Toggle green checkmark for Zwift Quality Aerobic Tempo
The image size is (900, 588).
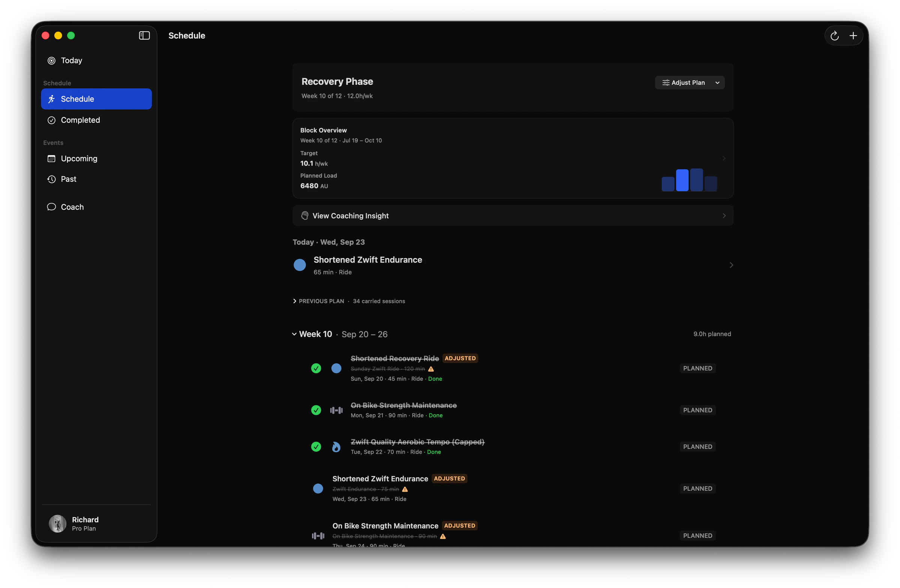point(316,447)
